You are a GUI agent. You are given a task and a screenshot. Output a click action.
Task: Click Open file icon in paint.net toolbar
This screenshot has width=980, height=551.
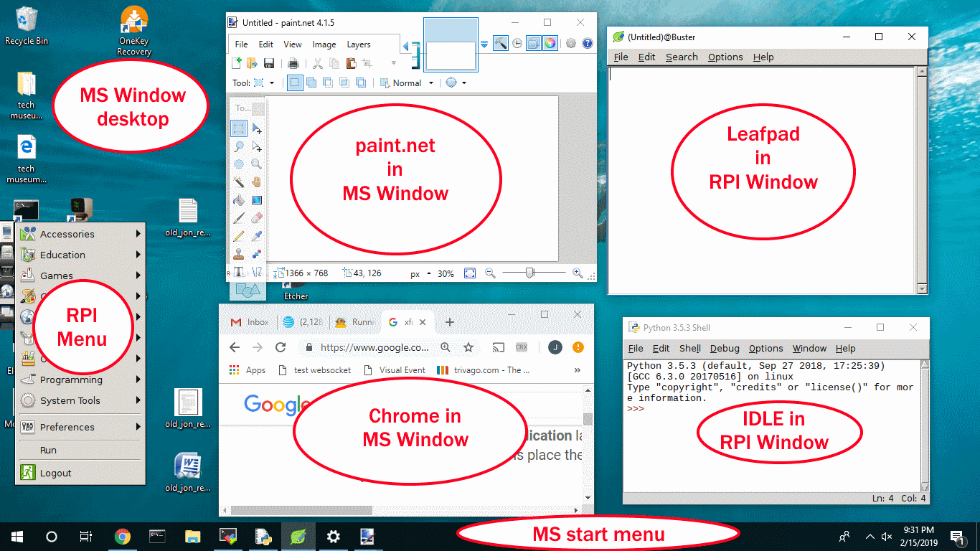click(253, 63)
